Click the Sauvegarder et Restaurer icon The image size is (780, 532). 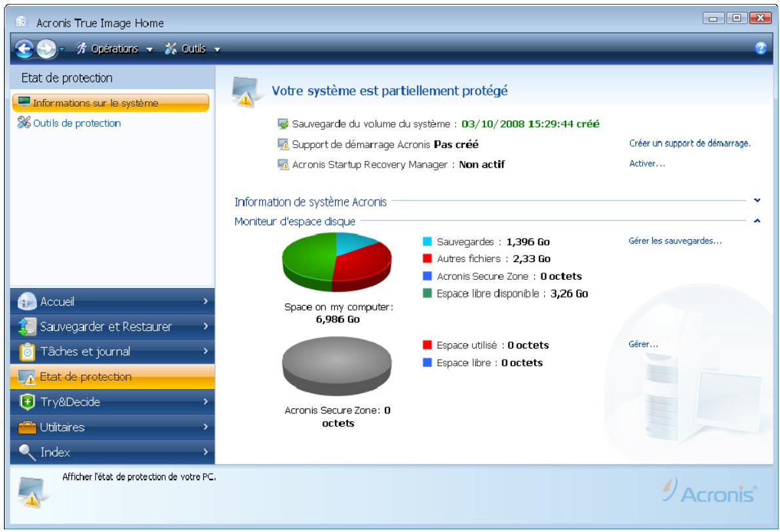pos(27,327)
